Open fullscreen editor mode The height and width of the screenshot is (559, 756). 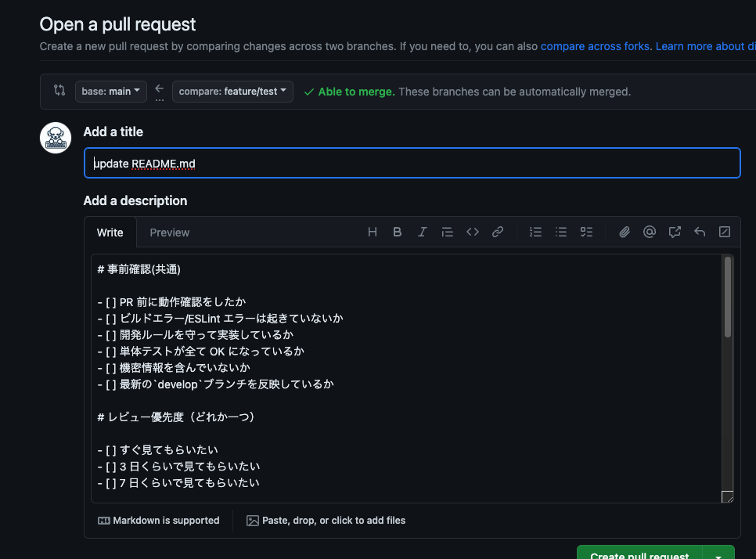724,232
